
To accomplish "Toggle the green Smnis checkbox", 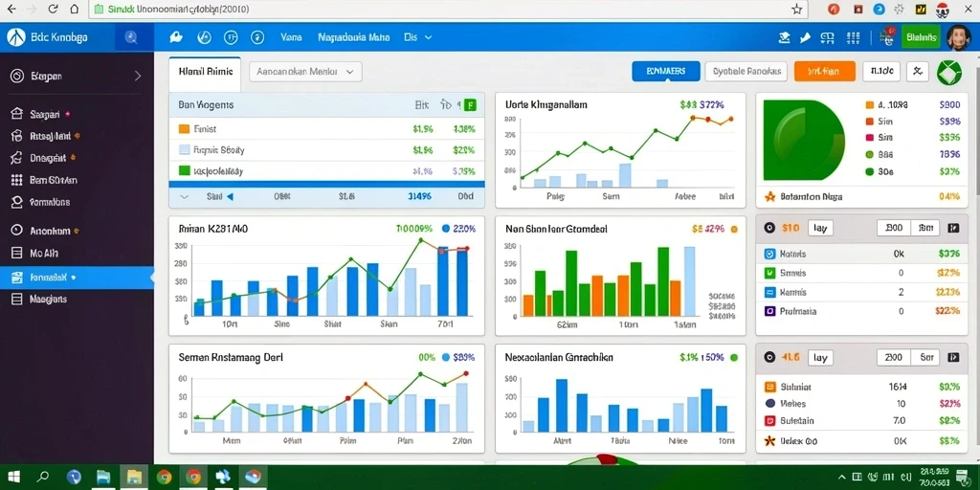I will click(x=769, y=273).
